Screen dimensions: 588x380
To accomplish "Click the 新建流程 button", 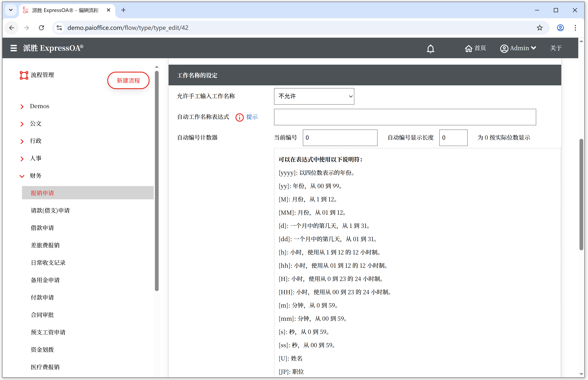I will click(x=128, y=80).
